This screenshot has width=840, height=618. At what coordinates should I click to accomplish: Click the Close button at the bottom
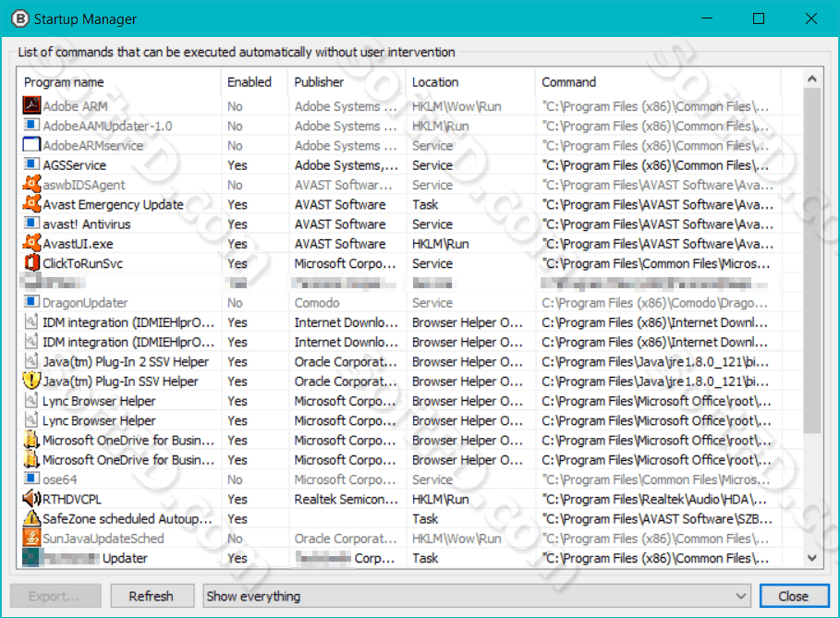pos(794,596)
